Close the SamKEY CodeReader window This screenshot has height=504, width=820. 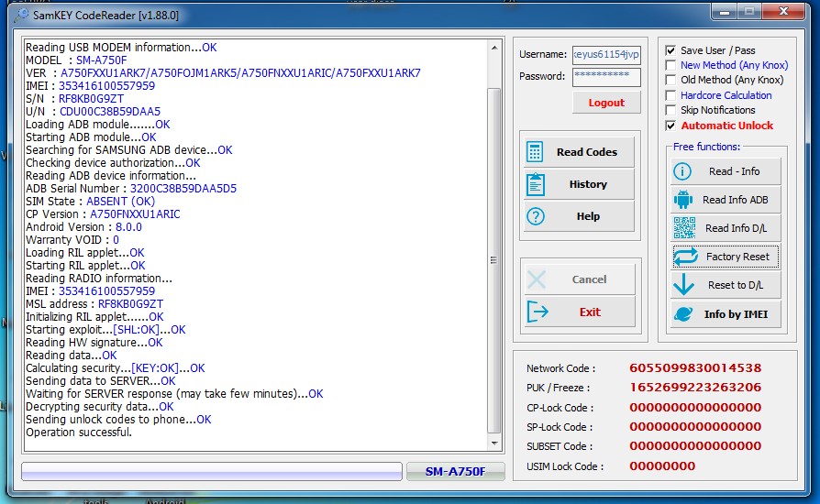point(783,11)
